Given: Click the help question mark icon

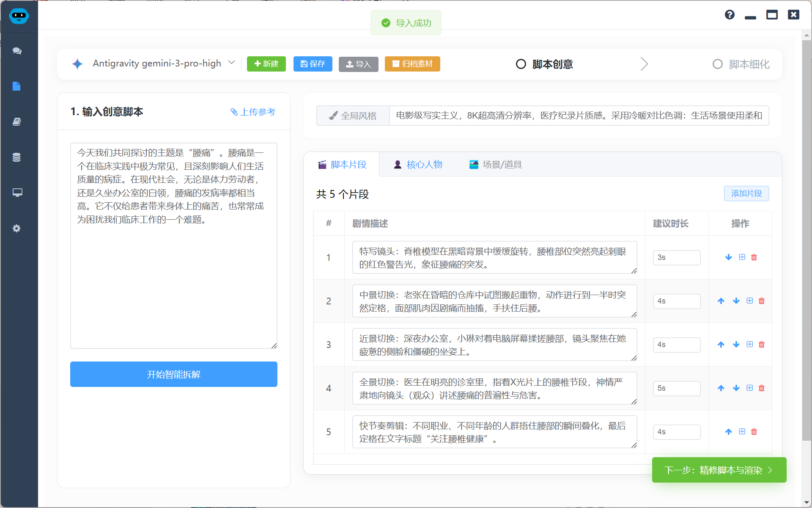Looking at the screenshot, I should [x=730, y=14].
